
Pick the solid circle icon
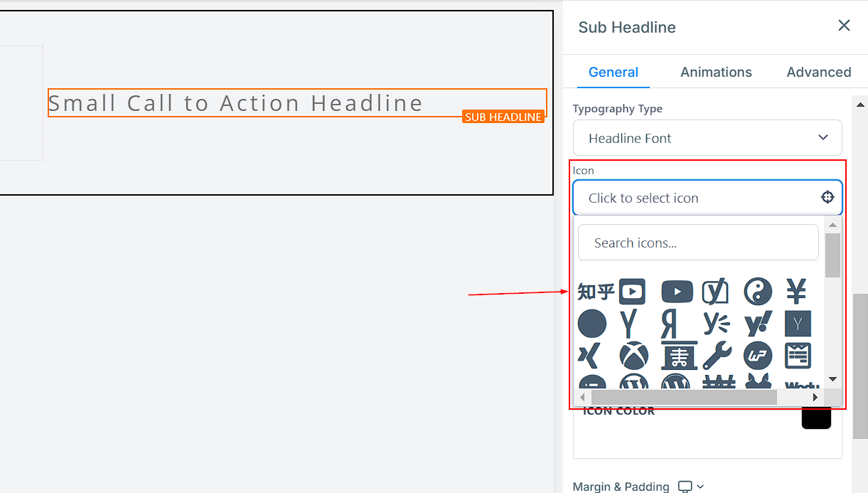(592, 324)
